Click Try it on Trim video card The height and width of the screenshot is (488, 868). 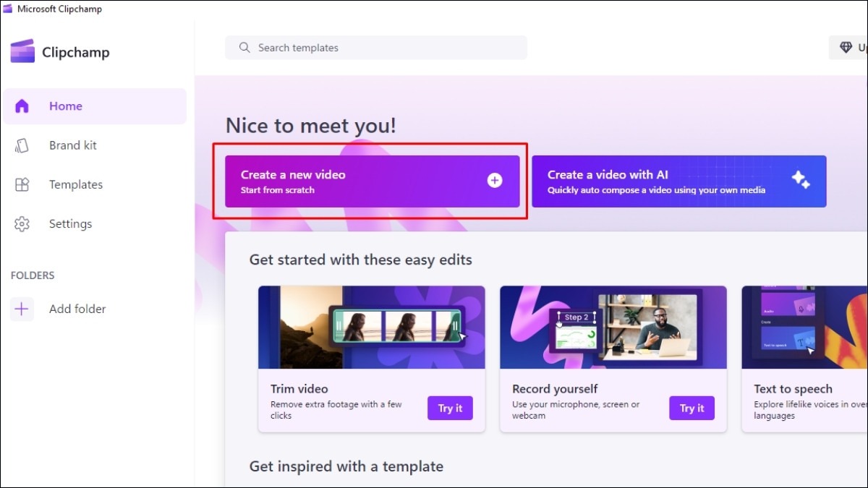tap(450, 408)
